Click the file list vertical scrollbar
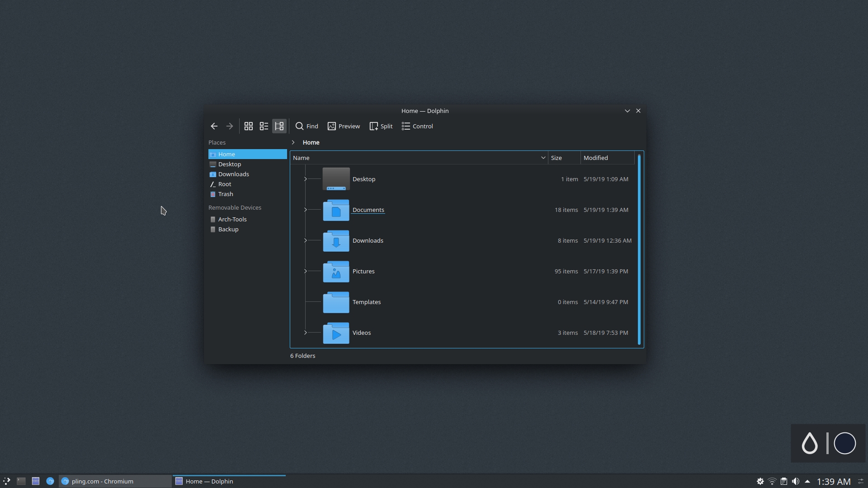Screen dimensions: 868x488 (x=639, y=249)
